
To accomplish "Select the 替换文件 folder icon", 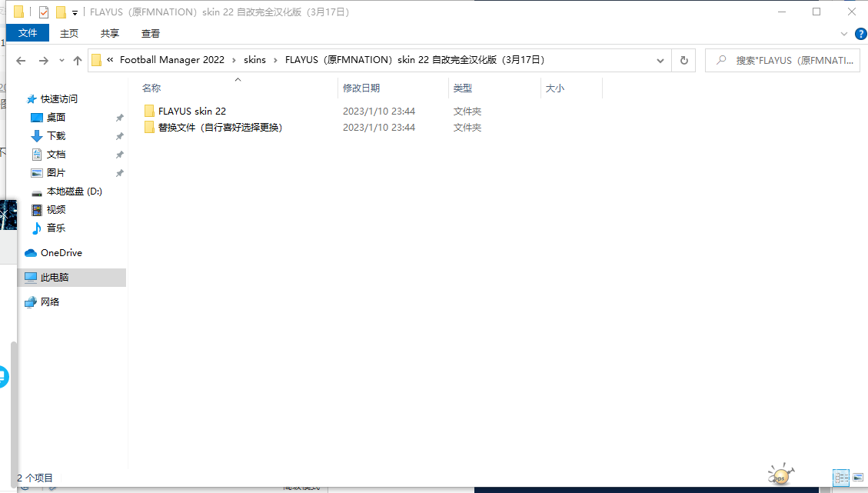I will 149,128.
